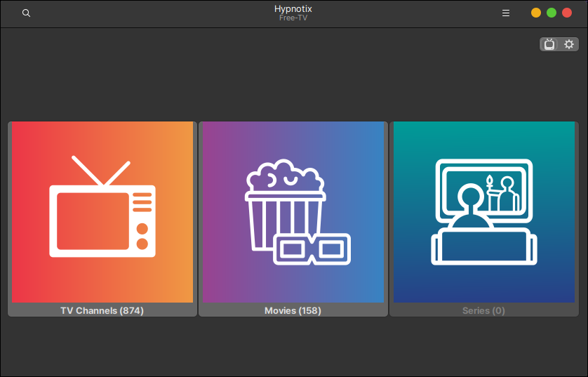588x377 pixels.
Task: Click the Free-TV provider subtitle
Action: click(293, 18)
